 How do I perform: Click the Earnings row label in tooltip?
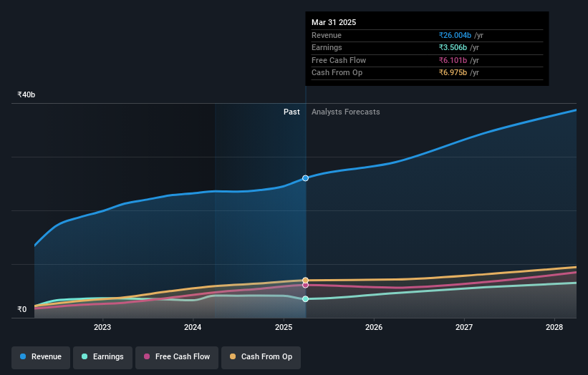[327, 47]
